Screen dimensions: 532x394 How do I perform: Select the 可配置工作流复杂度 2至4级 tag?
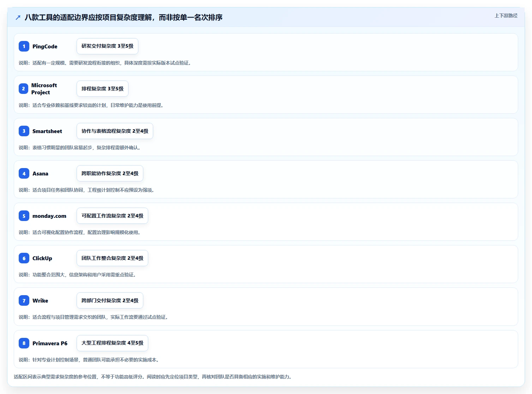tap(112, 216)
